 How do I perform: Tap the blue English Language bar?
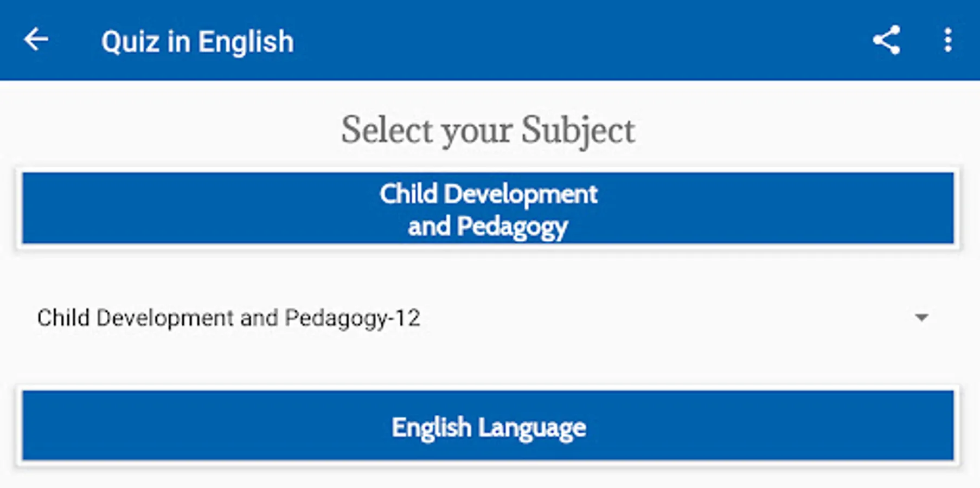(x=488, y=426)
